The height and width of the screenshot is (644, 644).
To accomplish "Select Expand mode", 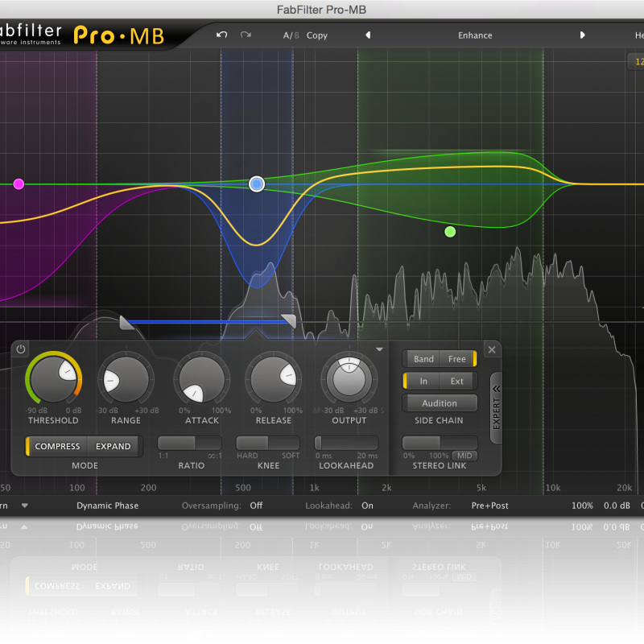I will (114, 447).
